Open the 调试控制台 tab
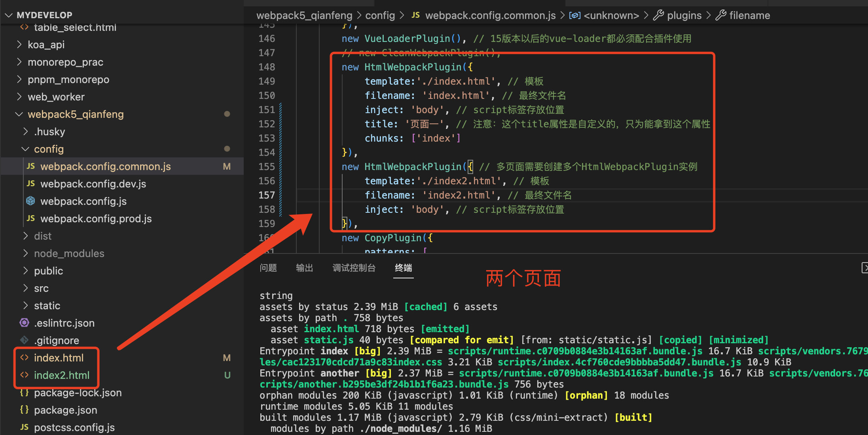The width and height of the screenshot is (868, 435). pyautogui.click(x=354, y=268)
